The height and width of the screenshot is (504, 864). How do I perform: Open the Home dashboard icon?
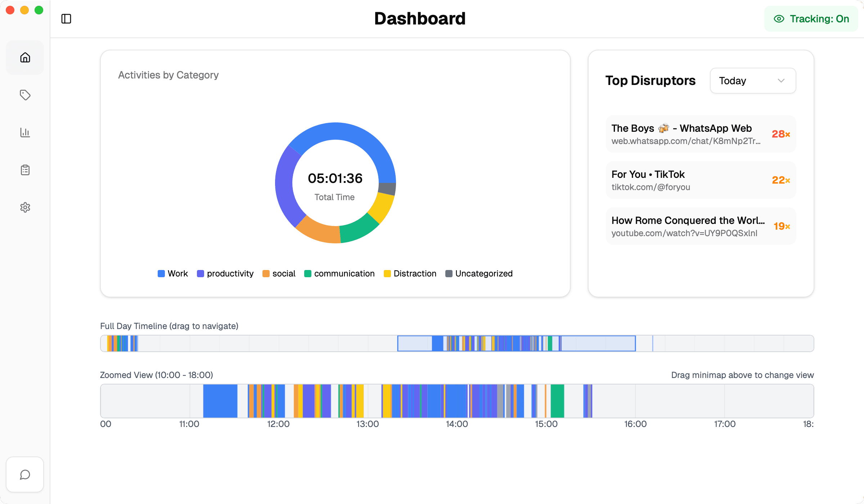[25, 57]
